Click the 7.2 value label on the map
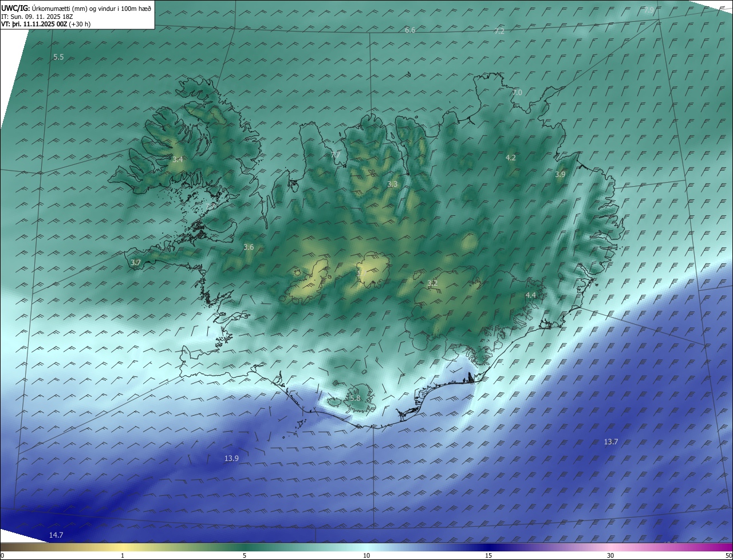The image size is (733, 560). pos(499,31)
